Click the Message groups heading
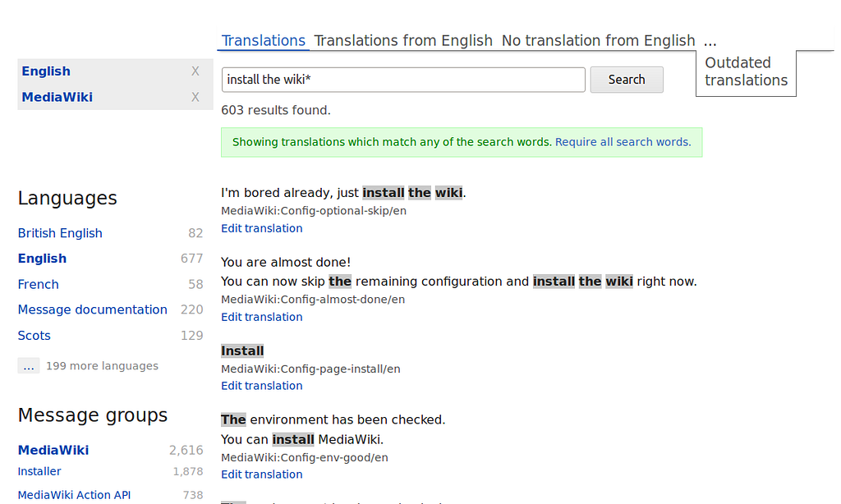Image resolution: width=841 pixels, height=504 pixels. (x=93, y=415)
